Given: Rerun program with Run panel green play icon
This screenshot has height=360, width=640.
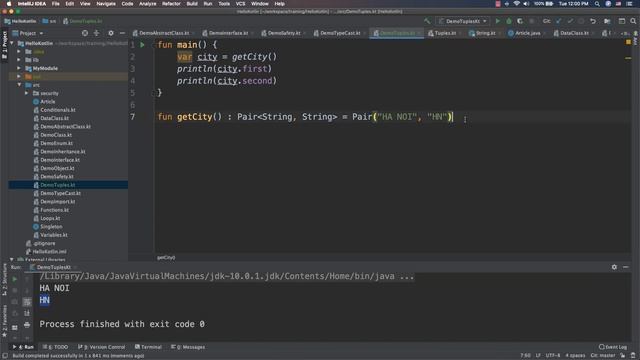Looking at the screenshot, I should 15,279.
